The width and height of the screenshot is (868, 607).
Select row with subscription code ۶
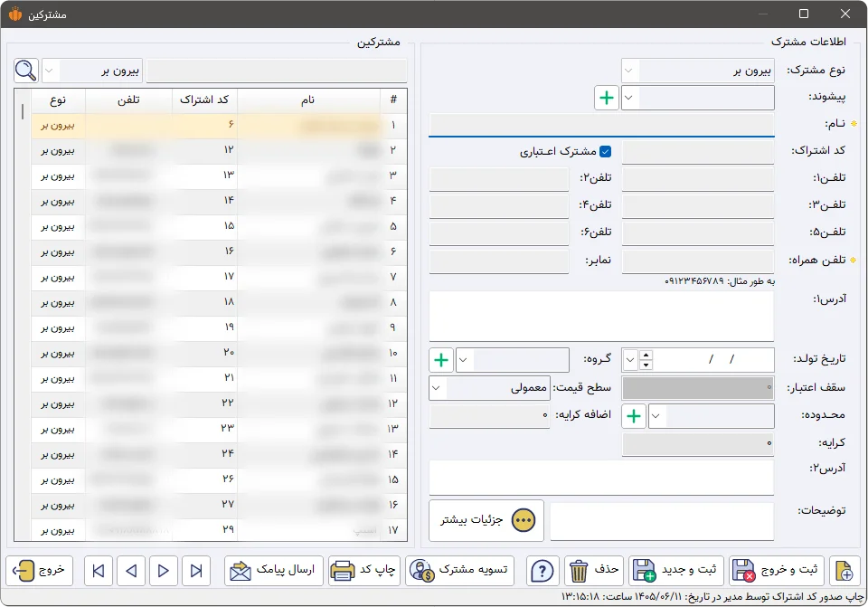click(x=219, y=125)
